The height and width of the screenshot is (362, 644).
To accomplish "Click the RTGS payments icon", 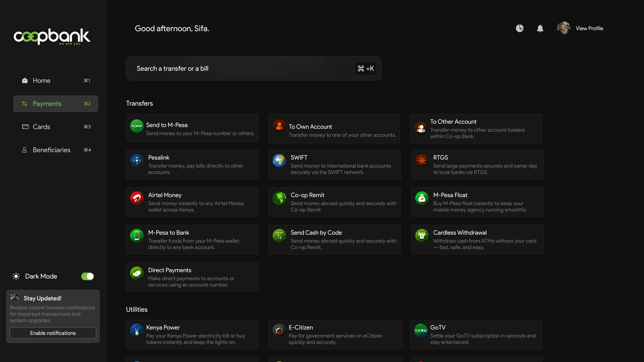I will click(x=422, y=161).
